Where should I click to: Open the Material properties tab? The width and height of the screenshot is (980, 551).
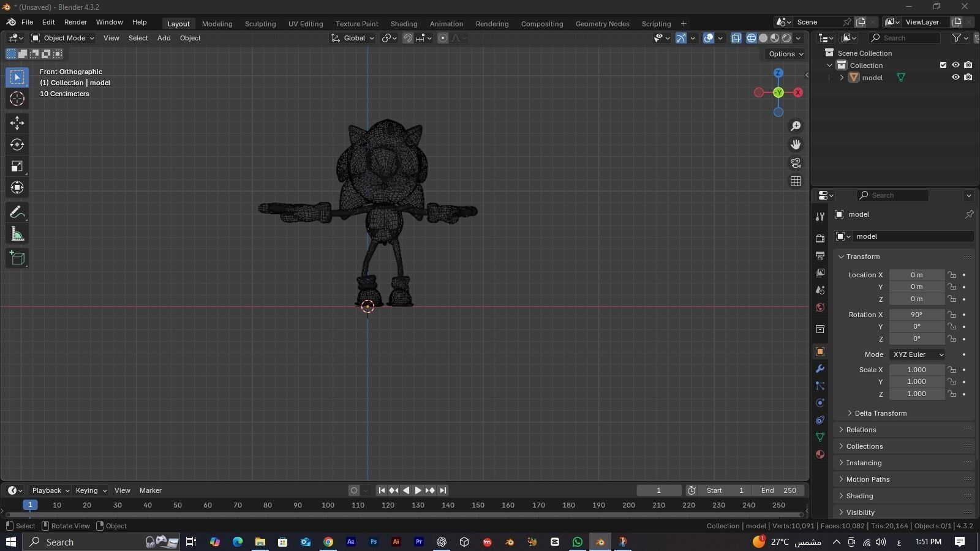pyautogui.click(x=820, y=454)
